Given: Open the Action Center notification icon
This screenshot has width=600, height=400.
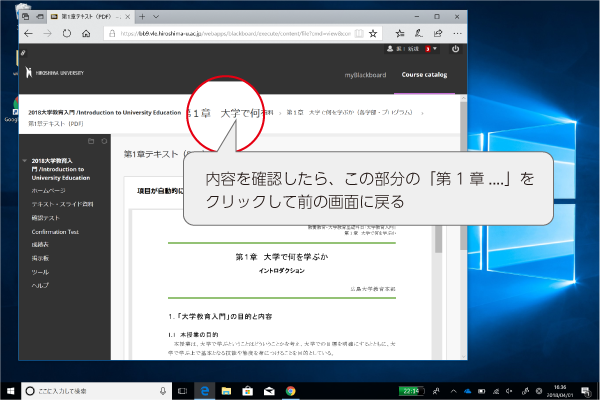Looking at the screenshot, I should tap(586, 391).
